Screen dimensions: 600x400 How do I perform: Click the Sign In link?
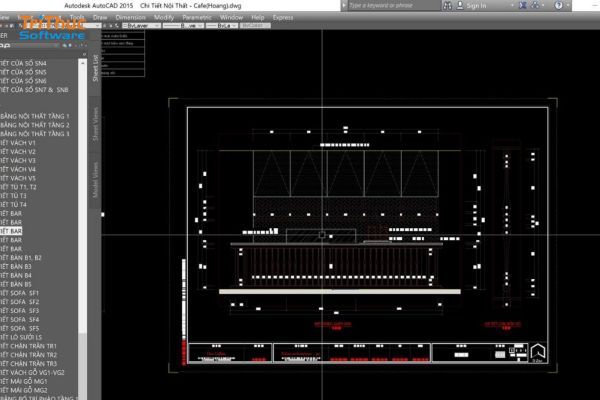pyautogui.click(x=476, y=6)
